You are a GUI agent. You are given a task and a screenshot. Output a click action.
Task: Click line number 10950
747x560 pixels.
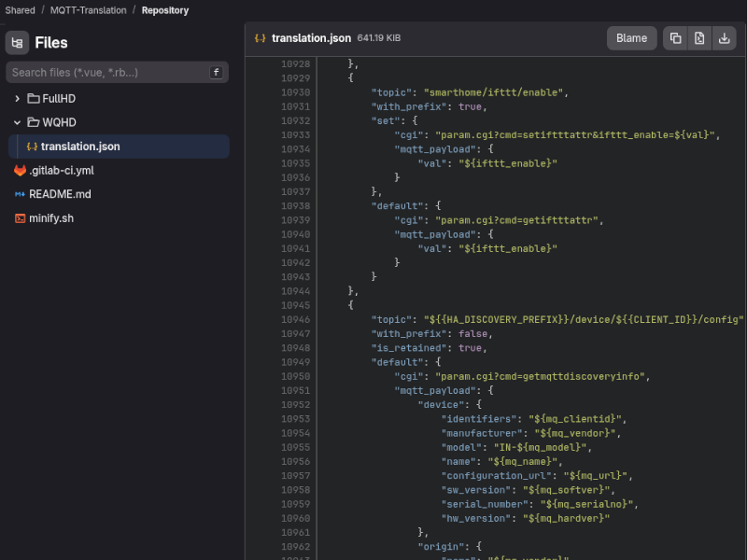pyautogui.click(x=295, y=377)
